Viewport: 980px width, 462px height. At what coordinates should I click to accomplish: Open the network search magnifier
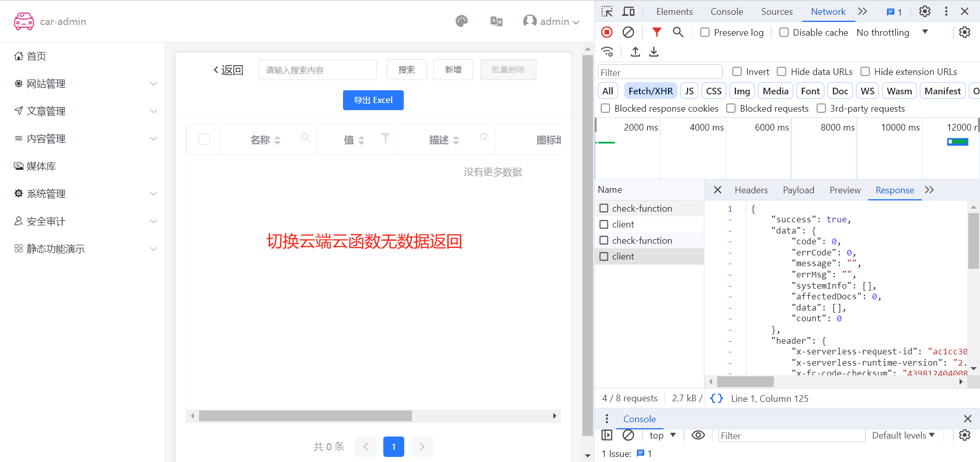coord(678,32)
